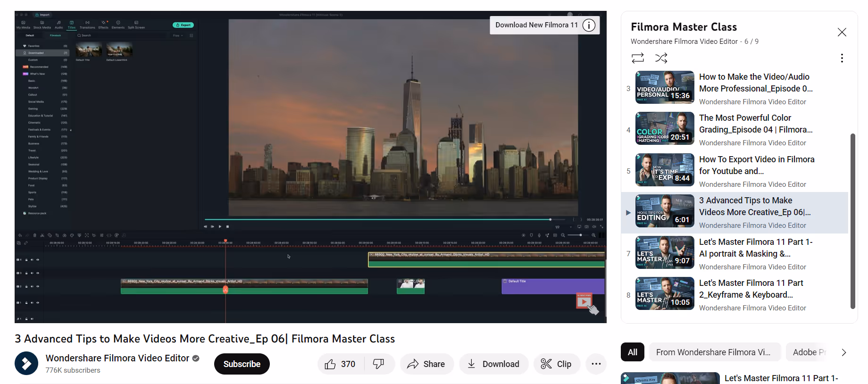This screenshot has width=868, height=384.
Task: Toggle shuffle for the playlist
Action: click(661, 58)
